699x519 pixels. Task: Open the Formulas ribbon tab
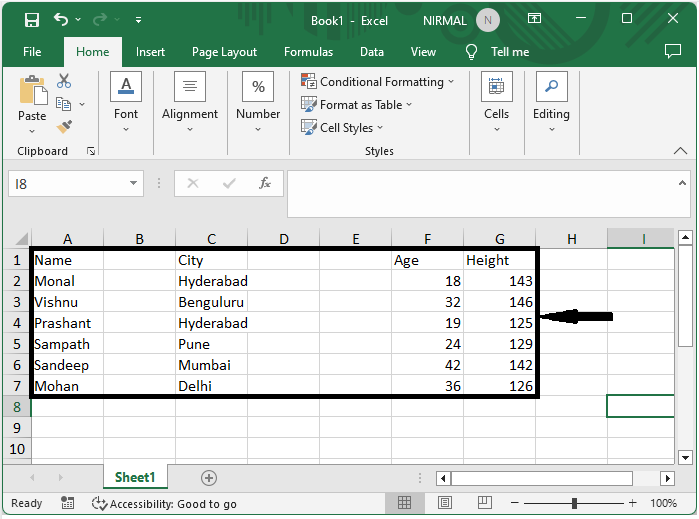point(308,52)
